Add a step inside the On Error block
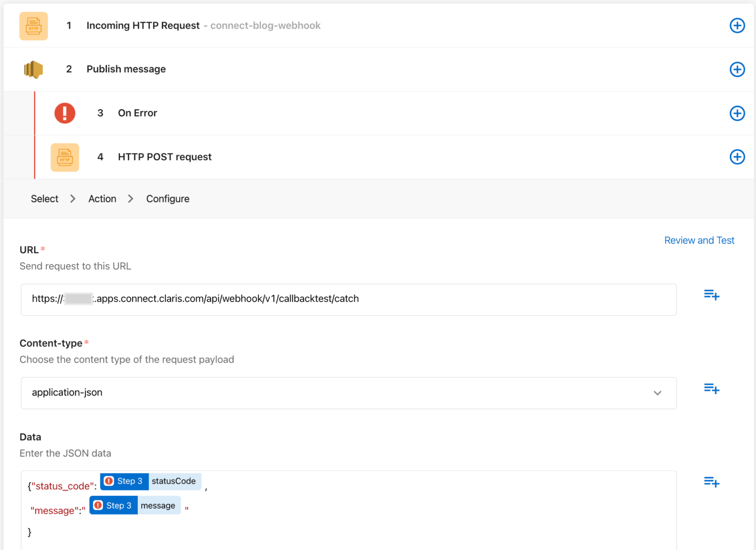Image resolution: width=756 pixels, height=550 pixels. [737, 113]
